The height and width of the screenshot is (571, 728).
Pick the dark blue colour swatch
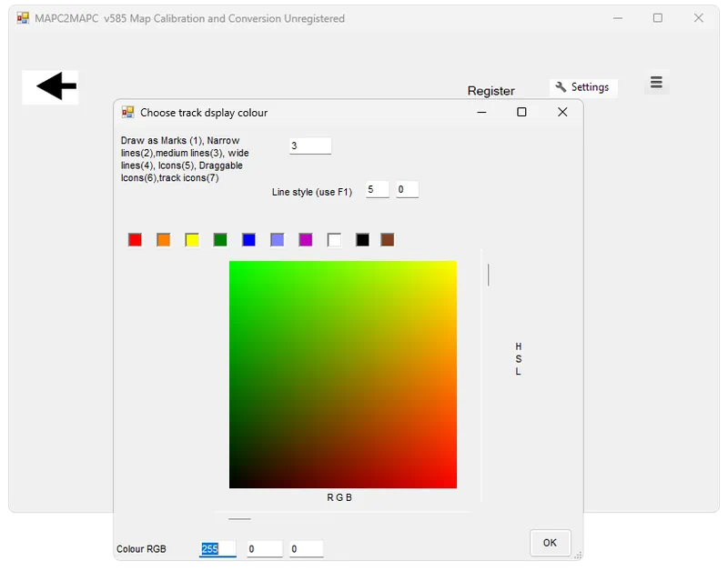tap(248, 240)
